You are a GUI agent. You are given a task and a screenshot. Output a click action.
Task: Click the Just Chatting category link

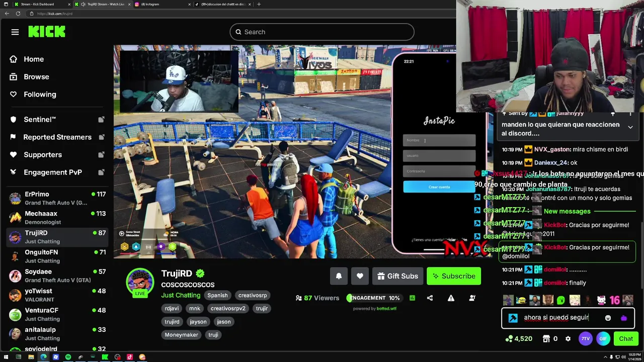pyautogui.click(x=181, y=295)
